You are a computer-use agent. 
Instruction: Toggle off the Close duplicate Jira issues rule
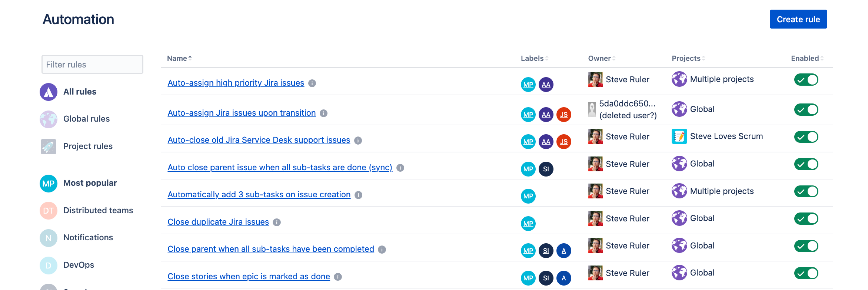[806, 219]
